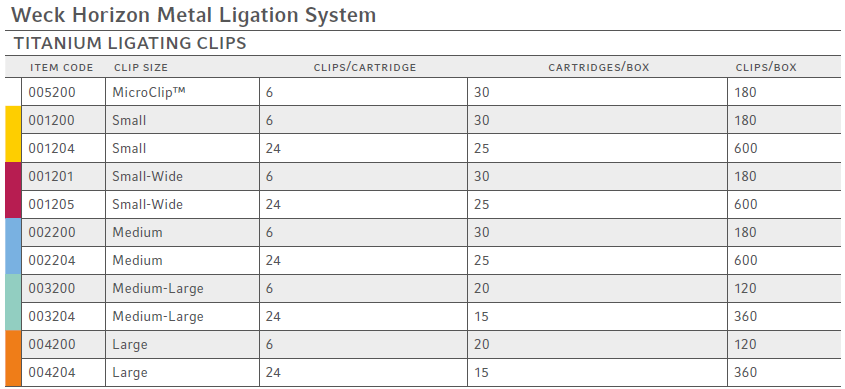Select item code 005200
This screenshot has height=389, width=845.
[52, 93]
